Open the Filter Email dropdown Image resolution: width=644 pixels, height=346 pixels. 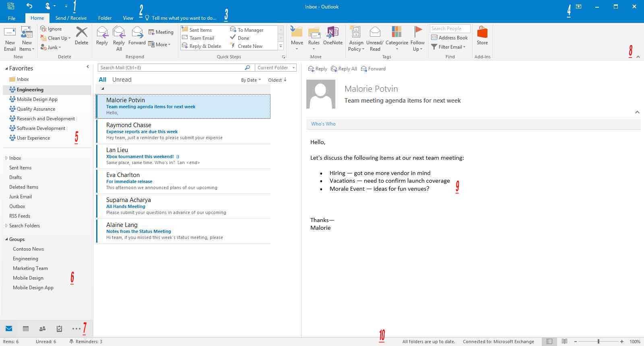coord(448,47)
